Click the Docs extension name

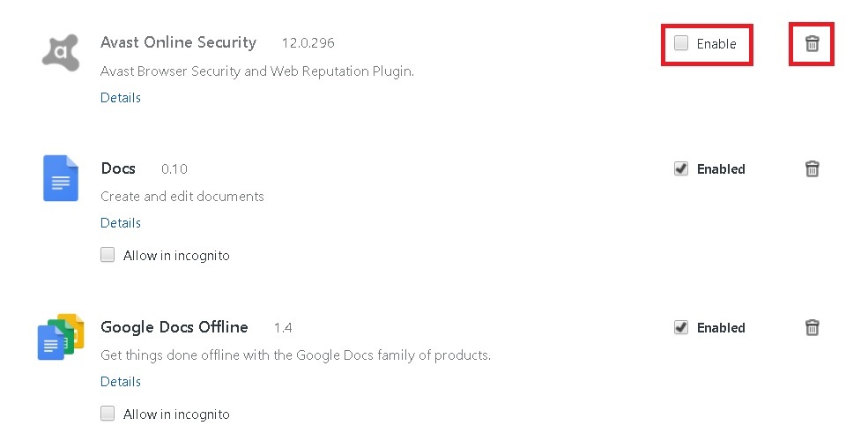coord(118,168)
